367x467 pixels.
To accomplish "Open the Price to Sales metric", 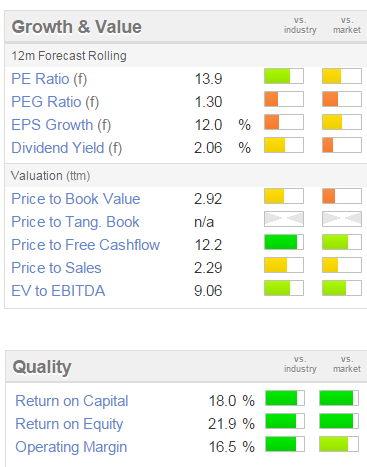I will tap(56, 268).
